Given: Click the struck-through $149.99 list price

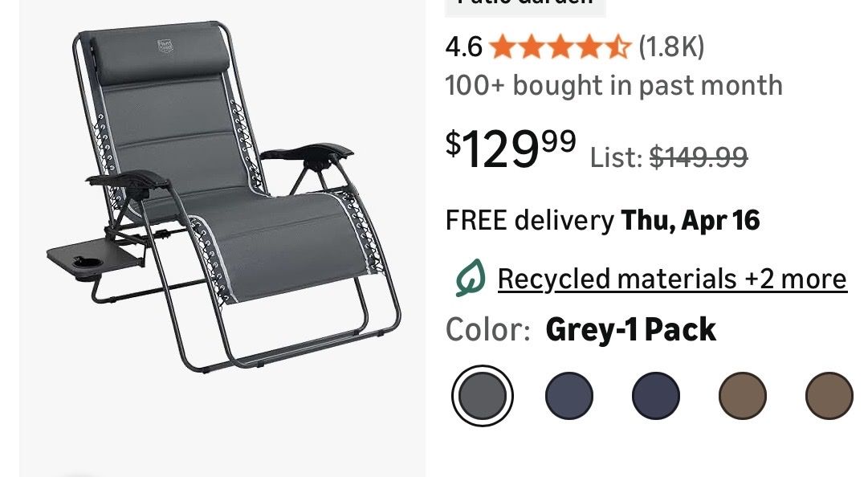Looking at the screenshot, I should [x=699, y=157].
